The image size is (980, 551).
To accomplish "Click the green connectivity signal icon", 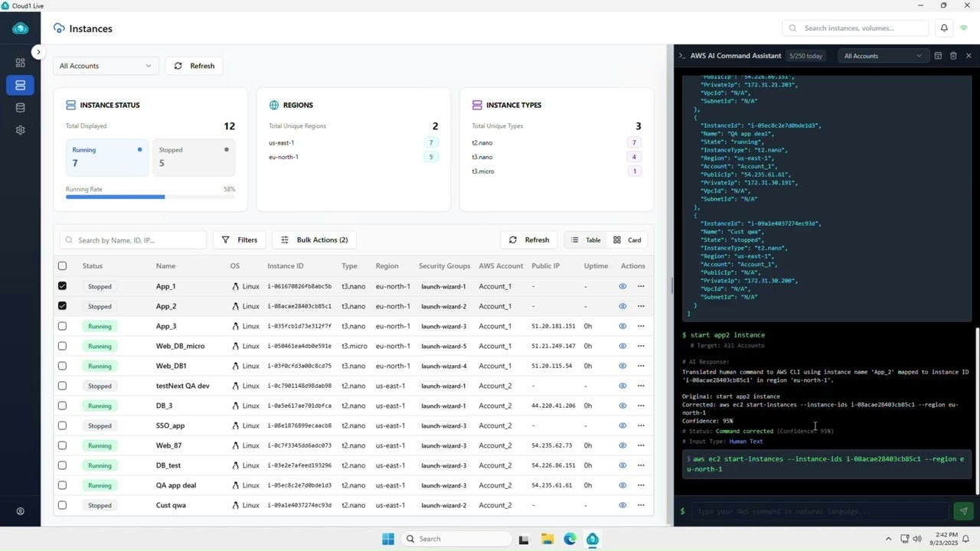I will point(964,28).
